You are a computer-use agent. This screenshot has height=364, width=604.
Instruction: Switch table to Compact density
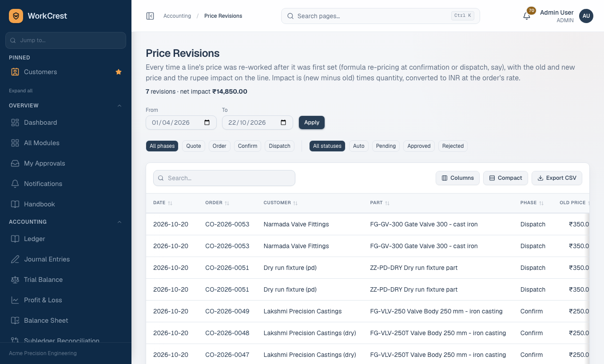[505, 178]
